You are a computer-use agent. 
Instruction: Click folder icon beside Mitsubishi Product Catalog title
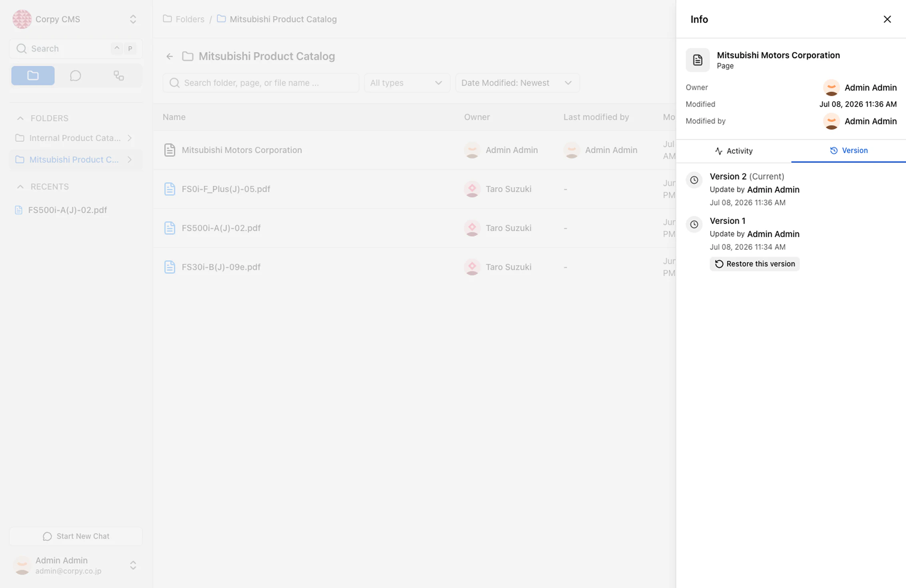click(x=188, y=56)
